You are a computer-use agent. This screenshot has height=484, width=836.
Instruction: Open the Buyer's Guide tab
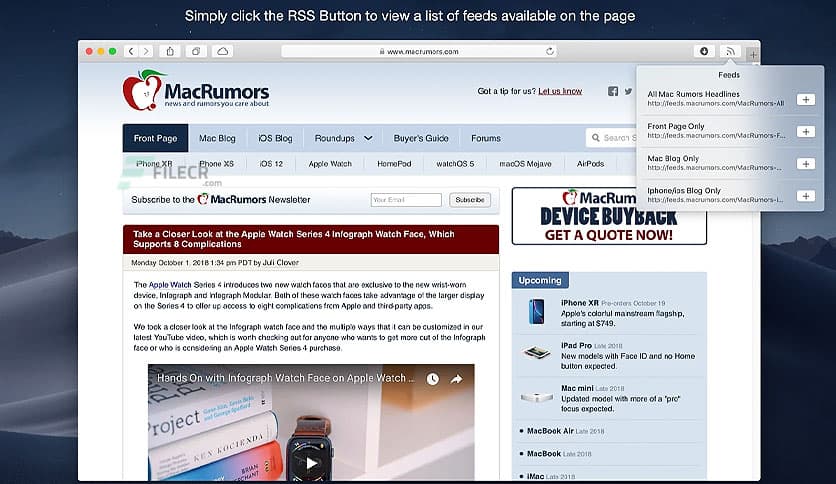point(421,138)
